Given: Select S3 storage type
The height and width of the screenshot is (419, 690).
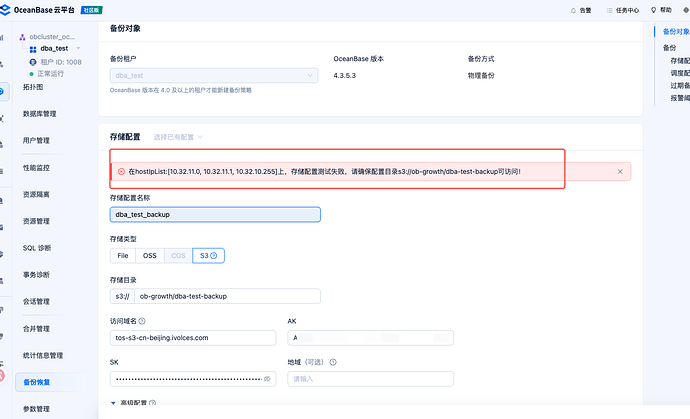Looking at the screenshot, I should (209, 256).
